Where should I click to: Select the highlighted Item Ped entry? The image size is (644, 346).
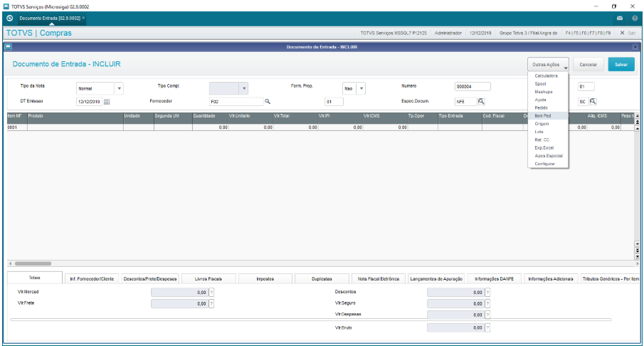point(548,116)
